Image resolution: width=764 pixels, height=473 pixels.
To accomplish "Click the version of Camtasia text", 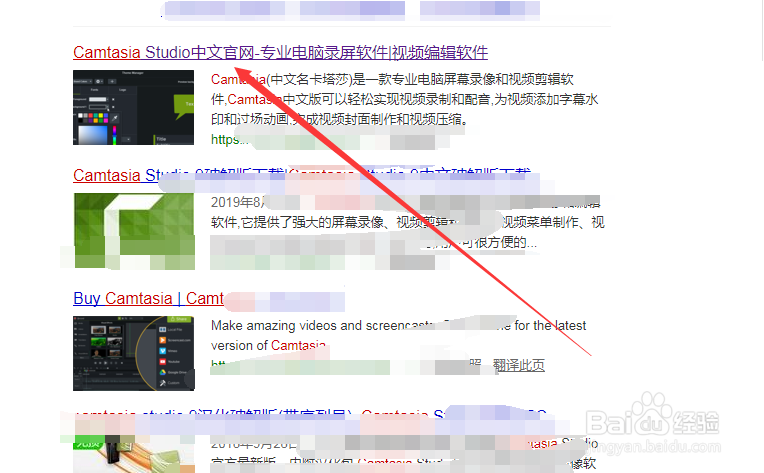I will click(x=268, y=345).
